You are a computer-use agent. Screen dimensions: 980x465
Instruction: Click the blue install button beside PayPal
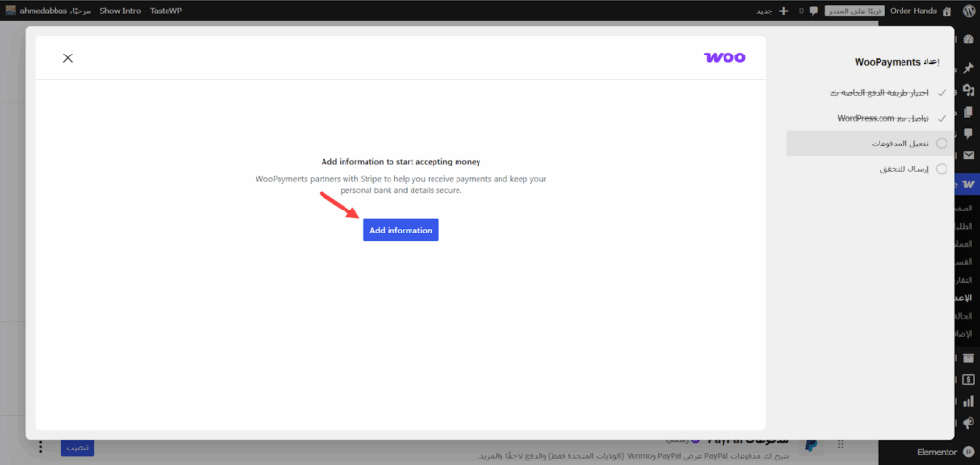point(78,447)
